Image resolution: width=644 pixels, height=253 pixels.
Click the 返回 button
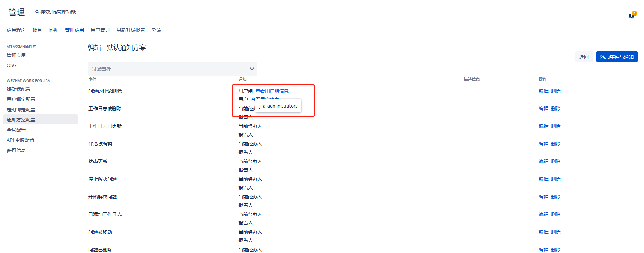584,57
